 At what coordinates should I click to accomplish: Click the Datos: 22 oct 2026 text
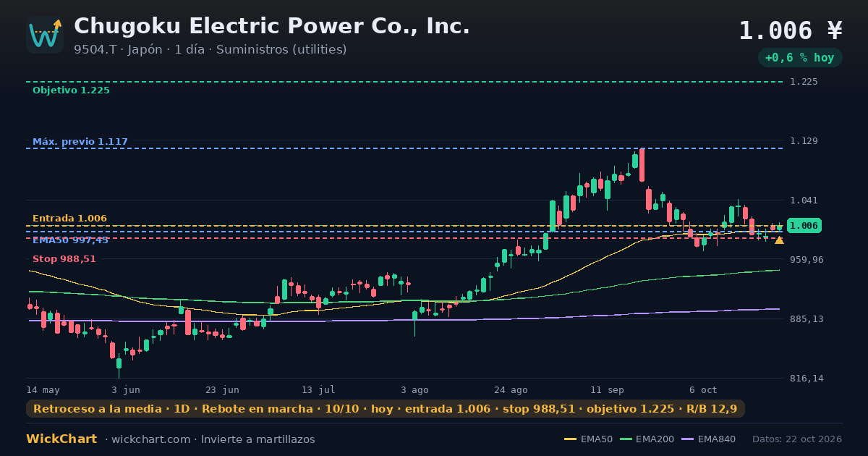click(x=797, y=439)
